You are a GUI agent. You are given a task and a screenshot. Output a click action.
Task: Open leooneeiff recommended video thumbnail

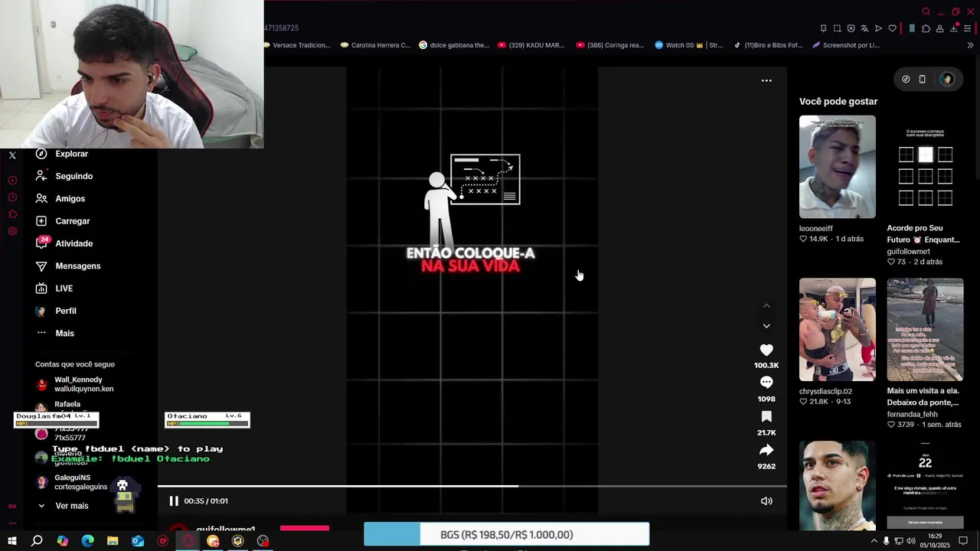point(838,167)
